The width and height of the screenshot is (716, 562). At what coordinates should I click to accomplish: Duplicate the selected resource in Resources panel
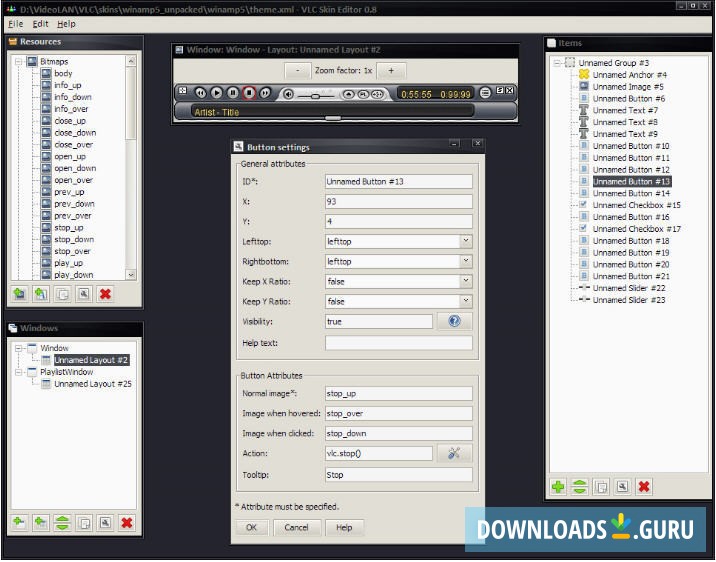click(x=63, y=294)
